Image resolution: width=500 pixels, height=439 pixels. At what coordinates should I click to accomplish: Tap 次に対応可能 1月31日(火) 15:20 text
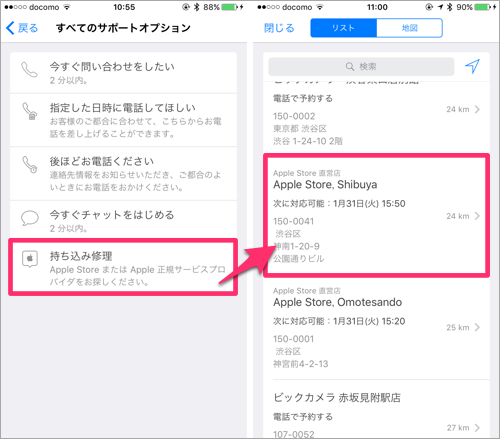point(339,321)
